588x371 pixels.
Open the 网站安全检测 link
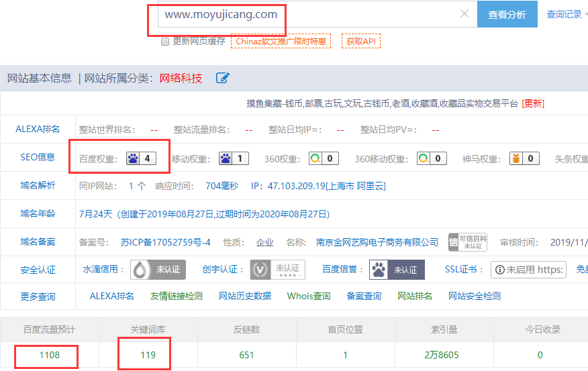[x=474, y=296]
